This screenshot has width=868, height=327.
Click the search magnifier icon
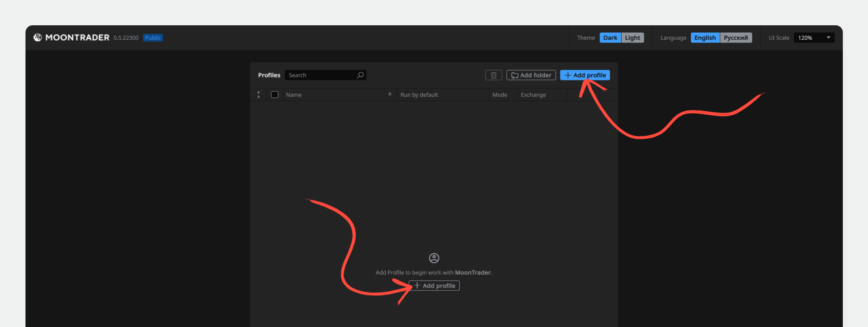point(360,75)
